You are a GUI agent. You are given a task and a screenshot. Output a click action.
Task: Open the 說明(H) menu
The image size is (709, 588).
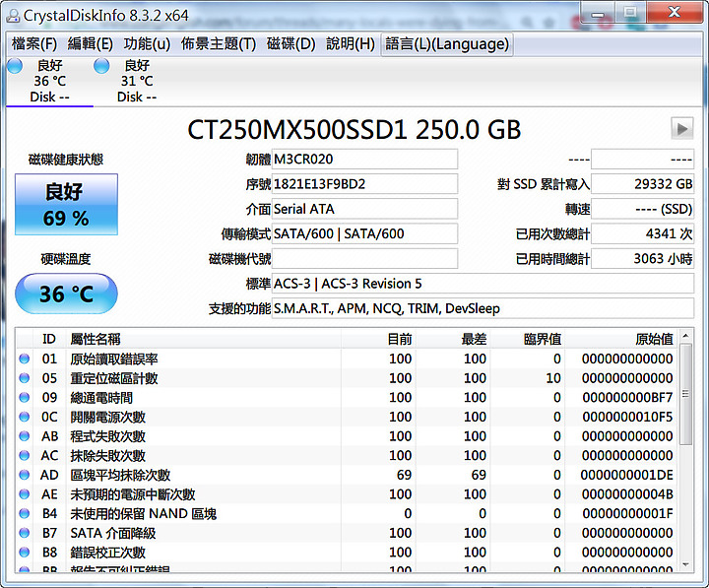[x=351, y=44]
